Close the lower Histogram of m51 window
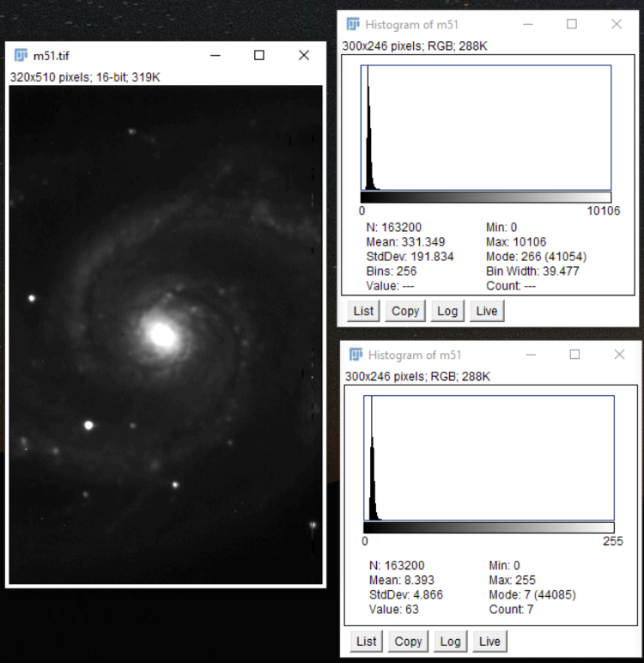Viewport: 644px width, 663px height. click(619, 355)
